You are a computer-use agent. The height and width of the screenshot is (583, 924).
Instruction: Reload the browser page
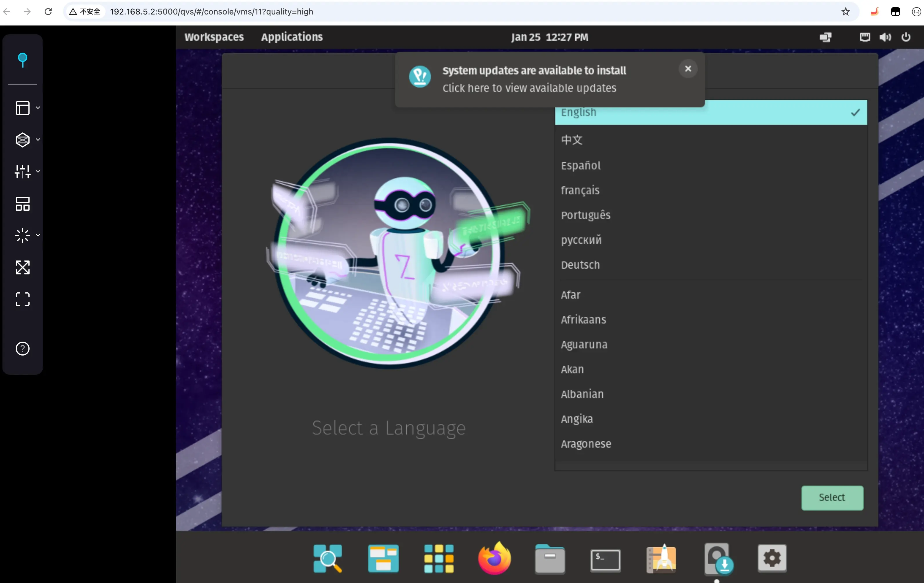48,12
